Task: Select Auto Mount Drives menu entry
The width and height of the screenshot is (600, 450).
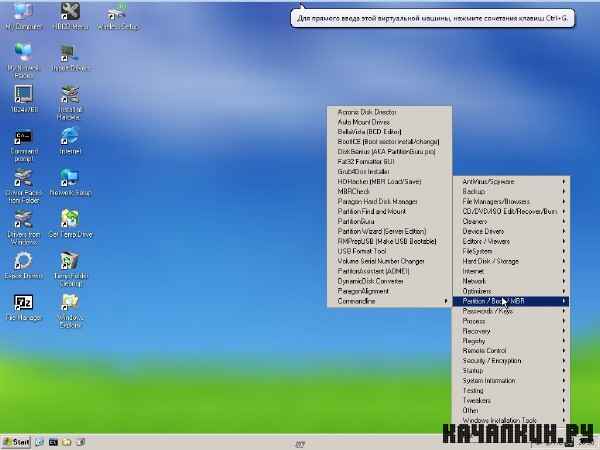Action: 389,122
